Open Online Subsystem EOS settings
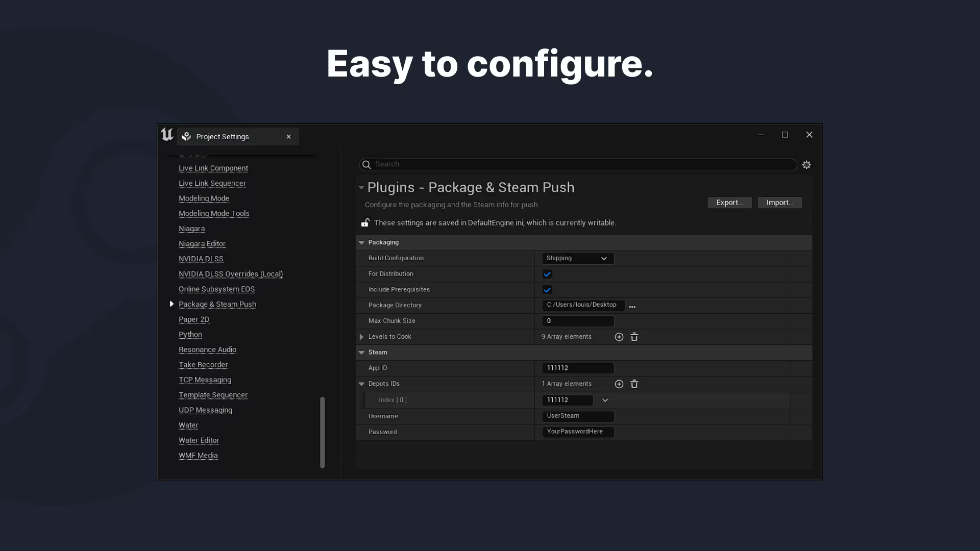Image resolution: width=980 pixels, height=551 pixels. click(x=216, y=289)
